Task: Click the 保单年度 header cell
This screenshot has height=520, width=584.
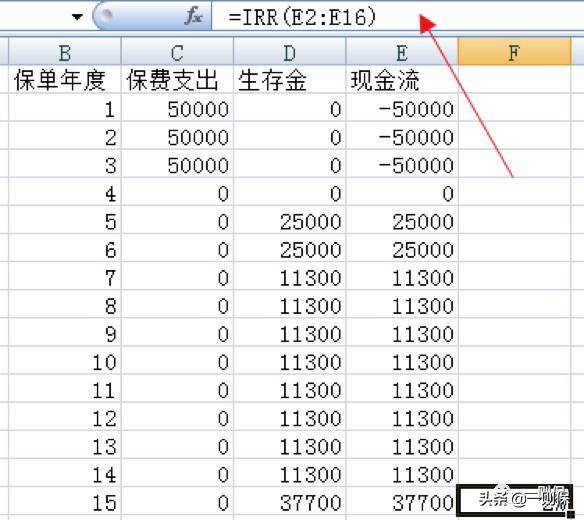Action: 65,79
